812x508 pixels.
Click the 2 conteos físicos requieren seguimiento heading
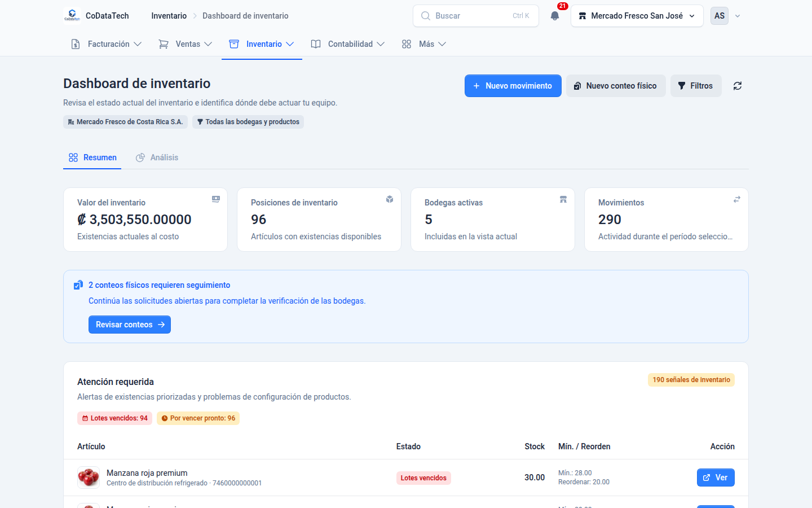[x=159, y=285]
